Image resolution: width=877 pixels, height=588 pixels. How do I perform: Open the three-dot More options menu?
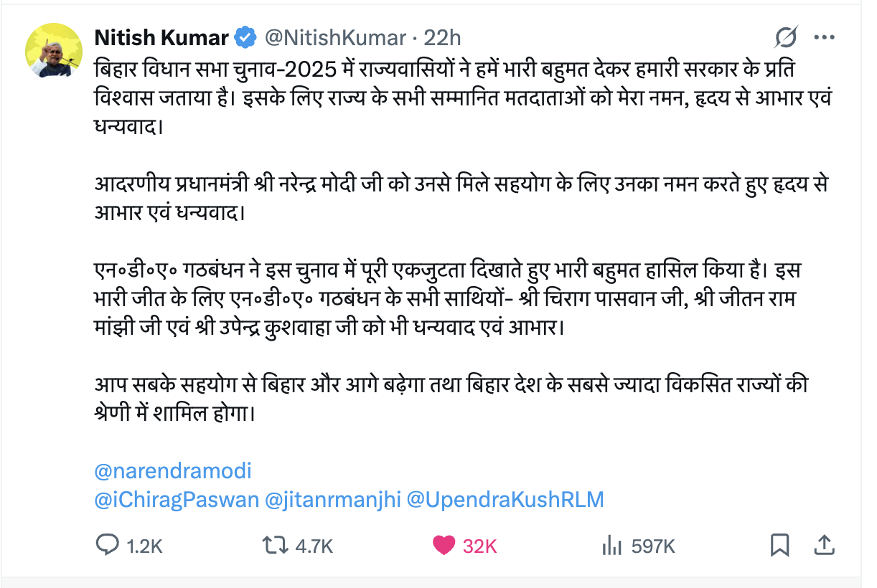pyautogui.click(x=824, y=37)
